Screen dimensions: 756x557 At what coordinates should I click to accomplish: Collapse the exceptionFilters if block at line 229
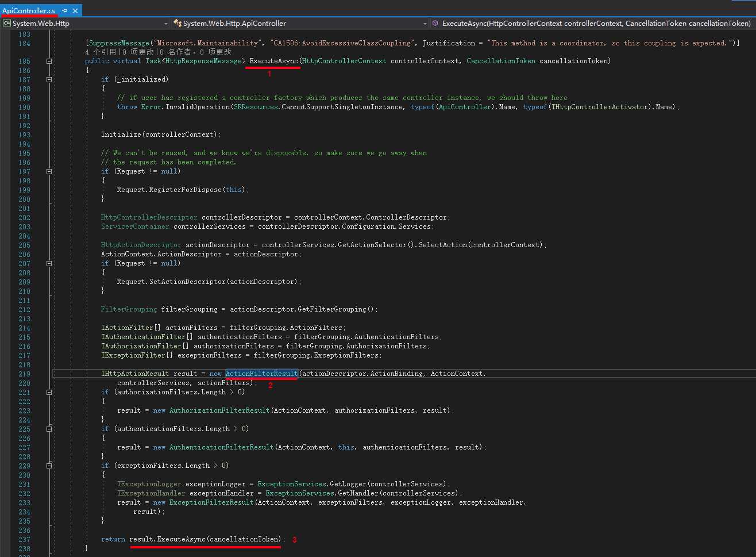coord(49,466)
